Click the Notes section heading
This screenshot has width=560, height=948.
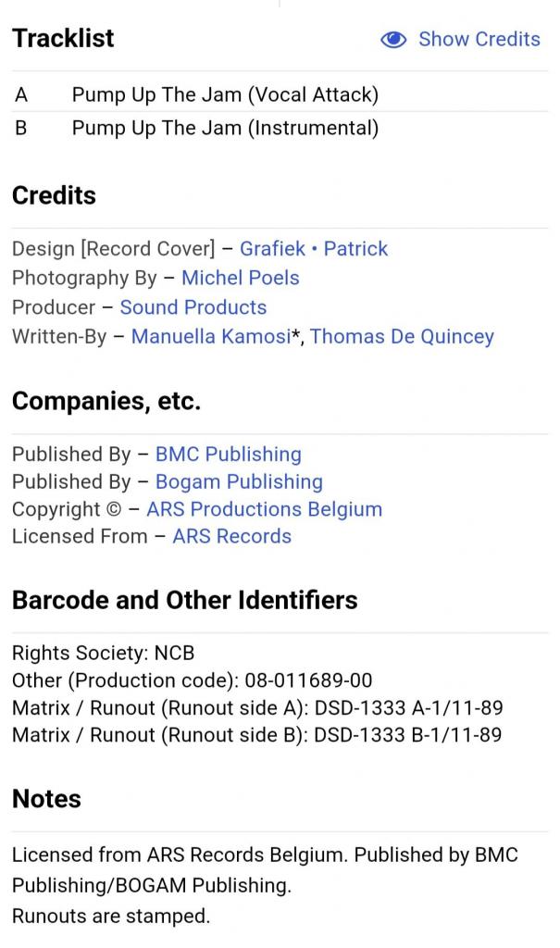(46, 799)
